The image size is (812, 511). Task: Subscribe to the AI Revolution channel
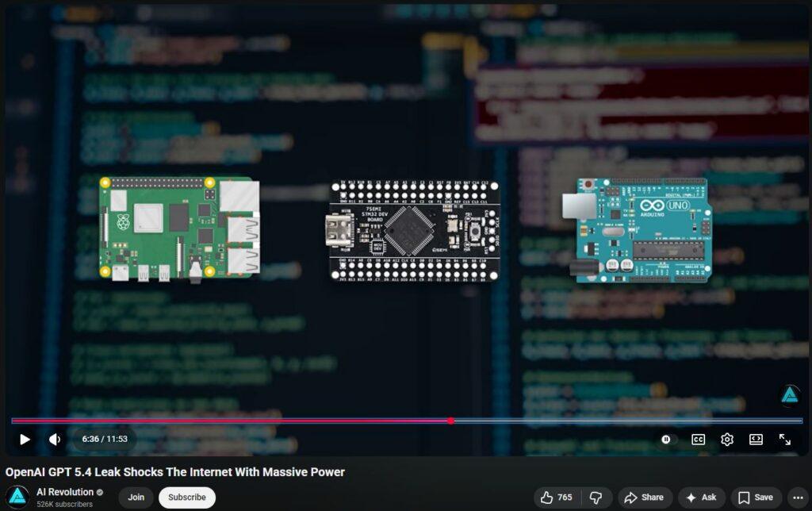tap(186, 498)
